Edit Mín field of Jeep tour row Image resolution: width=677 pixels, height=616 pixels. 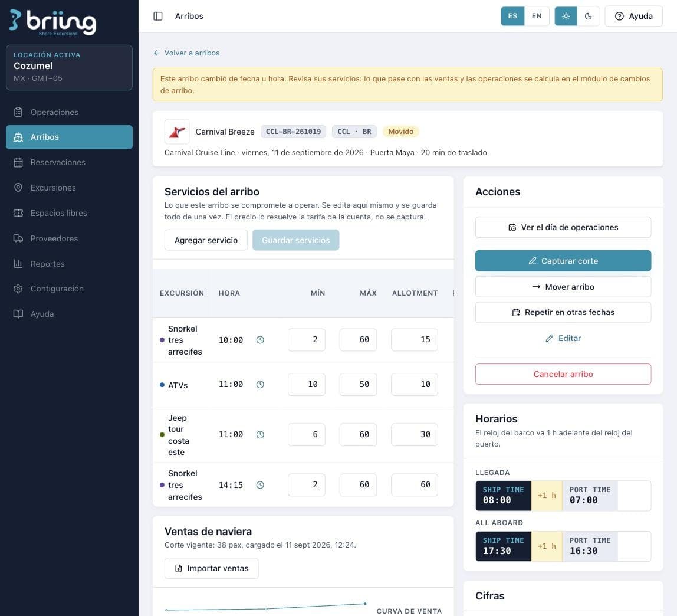[x=307, y=435]
